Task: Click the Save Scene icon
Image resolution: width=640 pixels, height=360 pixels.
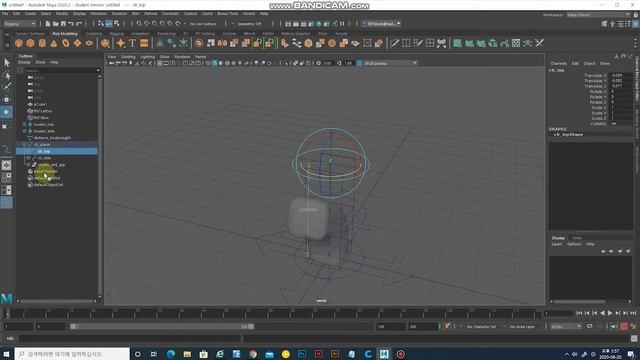Action: point(63,24)
